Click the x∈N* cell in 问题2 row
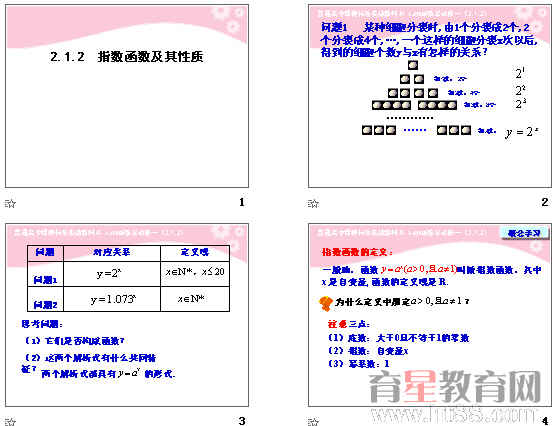 click(x=195, y=299)
